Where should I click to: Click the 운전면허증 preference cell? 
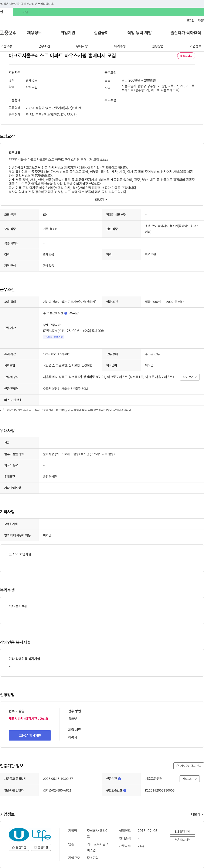50,477
